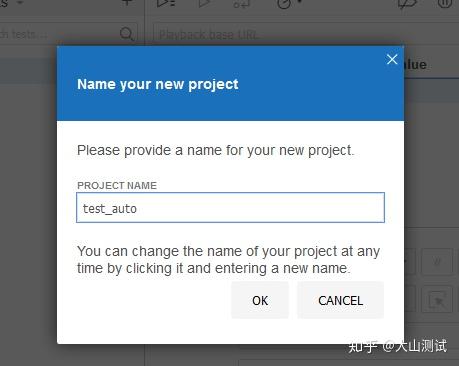Confirm the project name with OK

click(x=260, y=300)
